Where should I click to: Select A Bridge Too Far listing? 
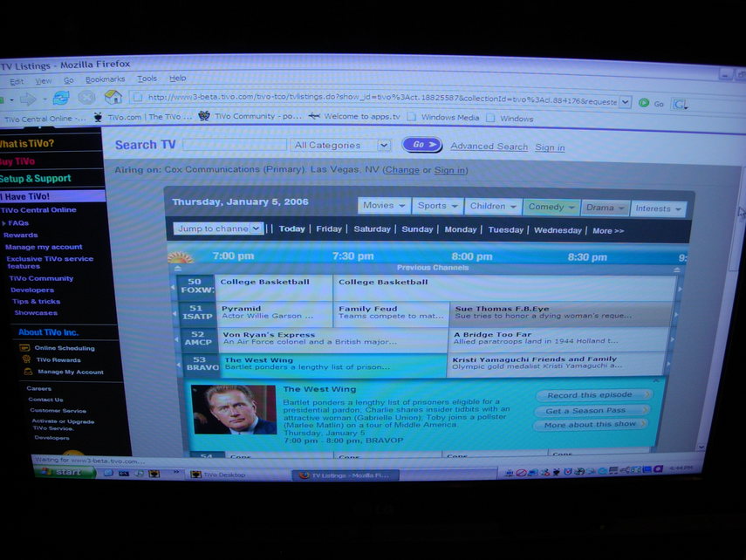[x=558, y=339]
